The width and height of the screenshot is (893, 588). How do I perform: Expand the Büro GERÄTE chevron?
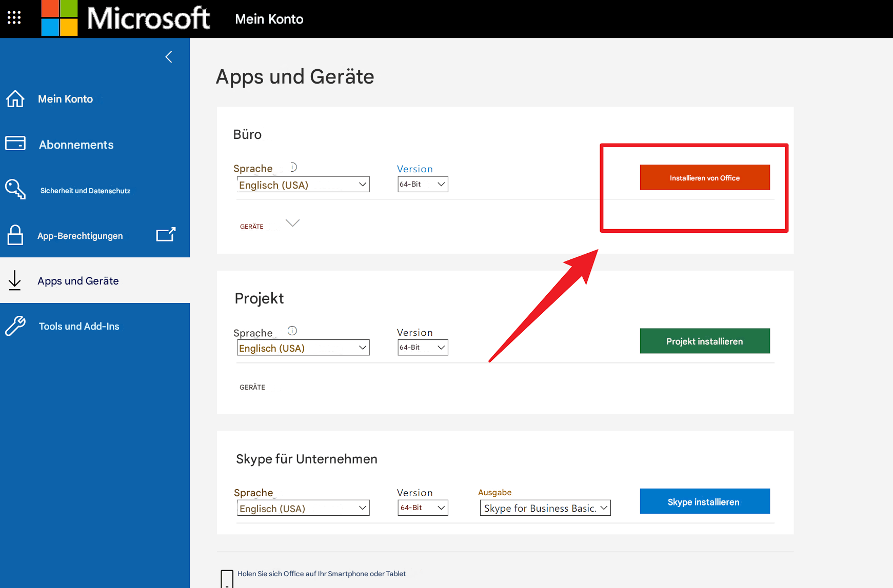pos(292,223)
